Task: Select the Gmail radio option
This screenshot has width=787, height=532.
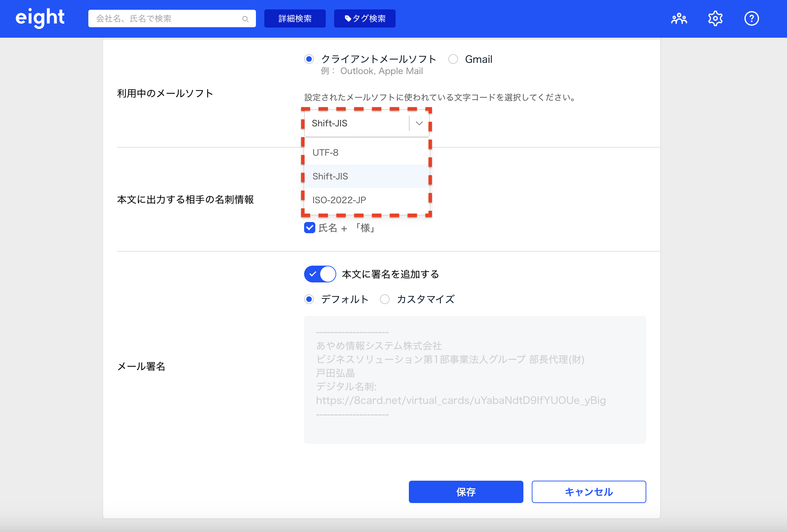Action: pos(453,59)
